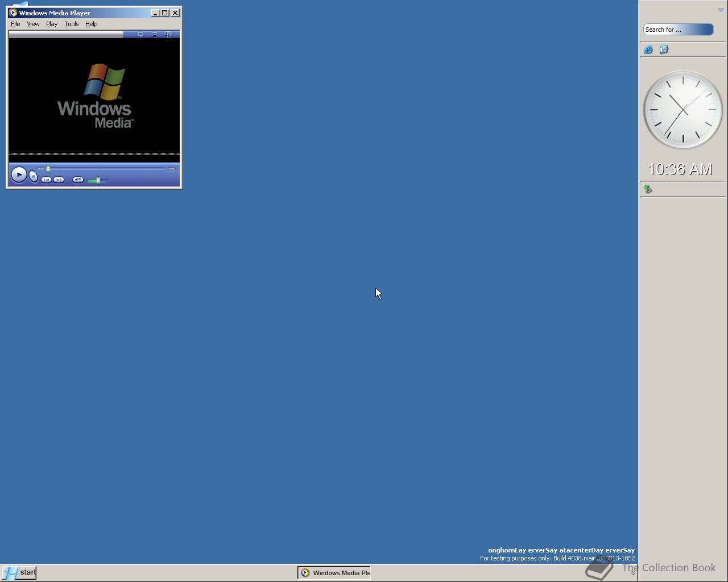Viewport: 728px width, 582px height.
Task: Click the seek bar position handle
Action: click(48, 169)
